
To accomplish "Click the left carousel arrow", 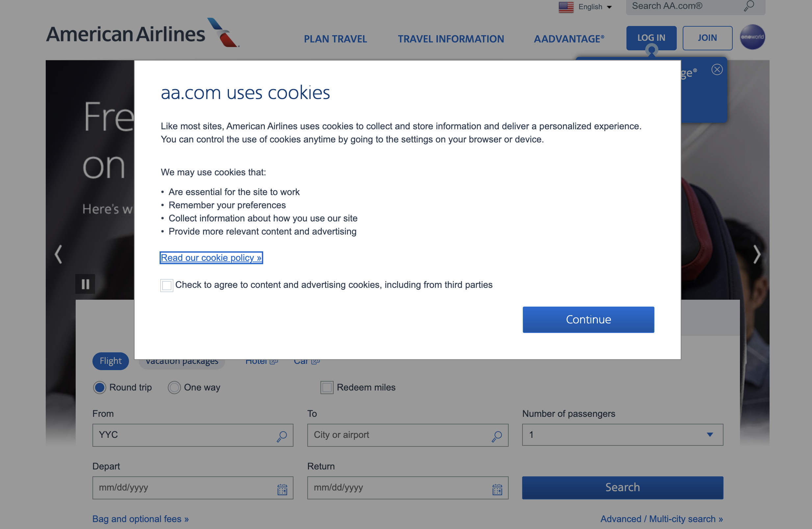I will coord(58,254).
